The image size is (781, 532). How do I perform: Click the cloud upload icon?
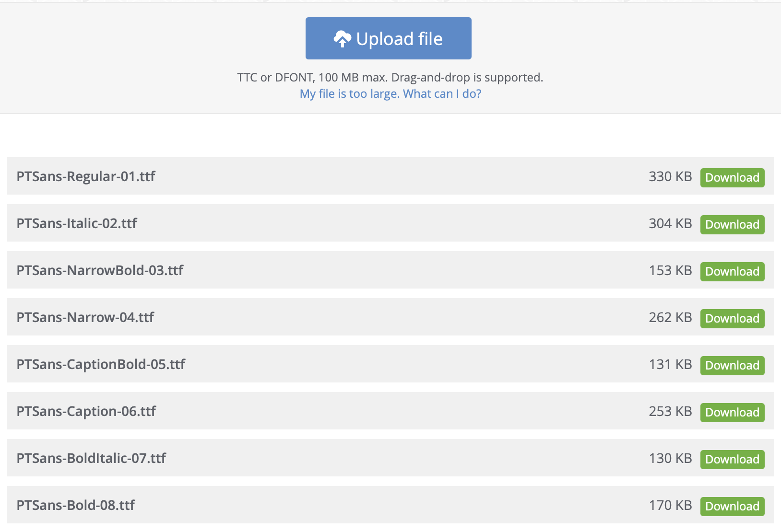(x=342, y=39)
